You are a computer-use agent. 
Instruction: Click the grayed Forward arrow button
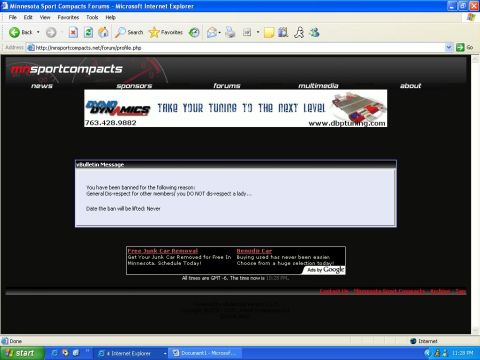point(51,32)
